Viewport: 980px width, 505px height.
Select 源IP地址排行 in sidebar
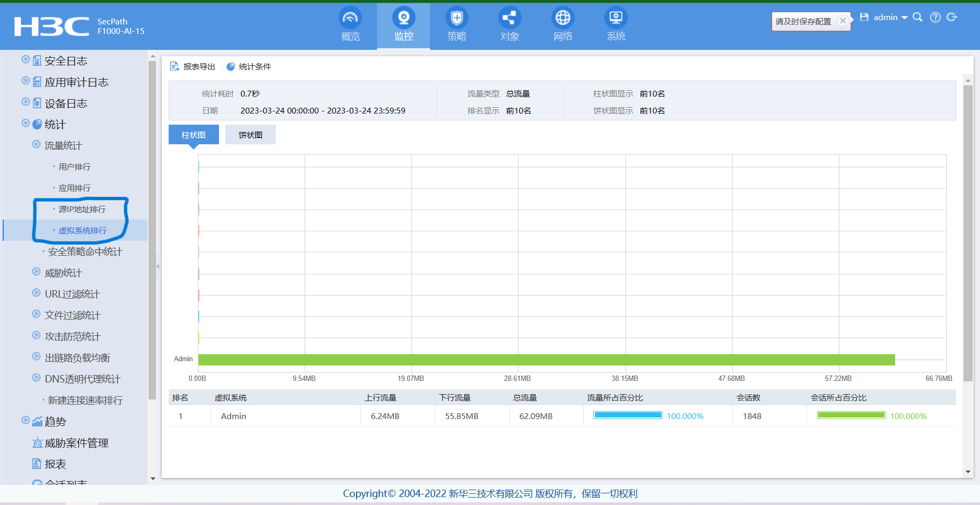point(82,210)
